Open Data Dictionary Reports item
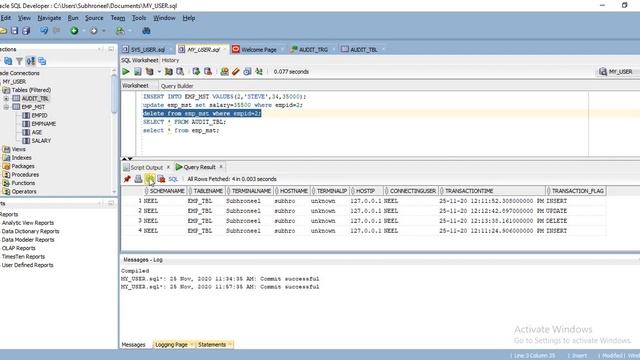This screenshot has height=360, width=640. click(30, 231)
